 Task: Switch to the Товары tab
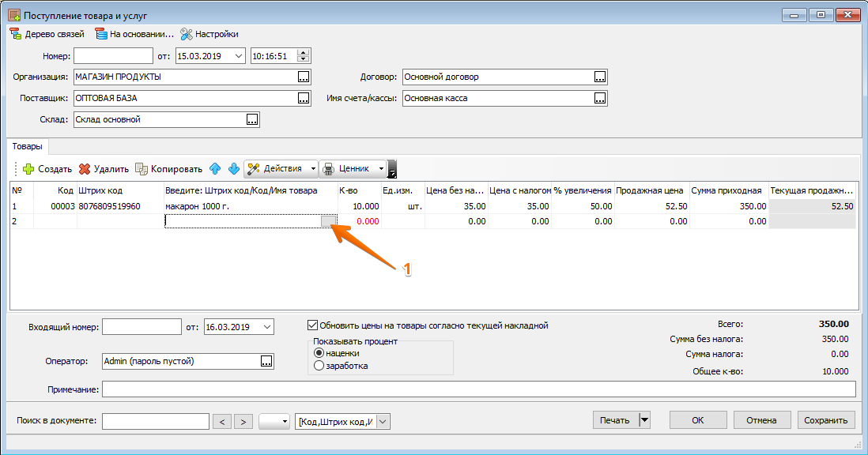[x=28, y=146]
